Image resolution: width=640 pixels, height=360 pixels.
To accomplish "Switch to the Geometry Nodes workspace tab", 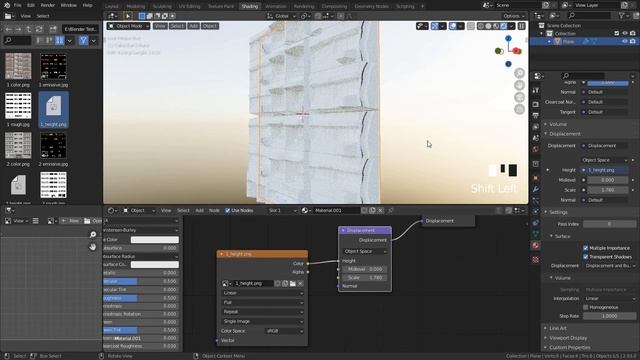I will pos(371,6).
